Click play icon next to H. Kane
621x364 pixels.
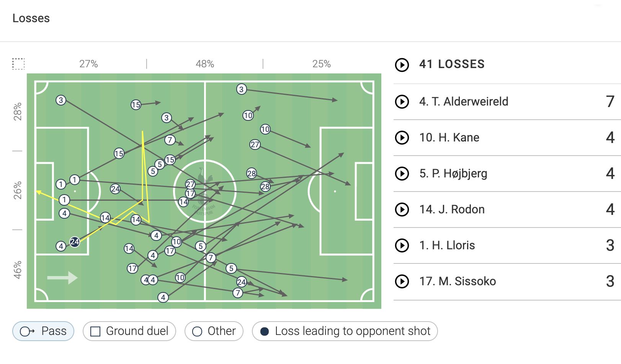(402, 138)
